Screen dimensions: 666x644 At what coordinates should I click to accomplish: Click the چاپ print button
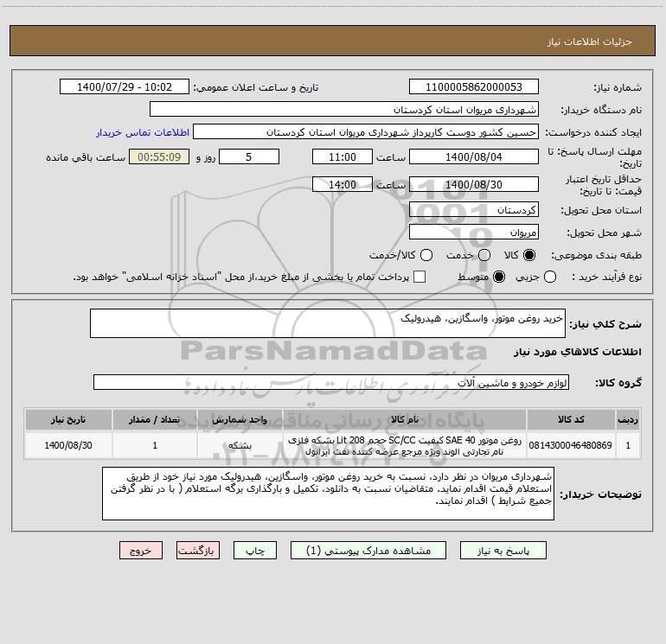pyautogui.click(x=255, y=551)
